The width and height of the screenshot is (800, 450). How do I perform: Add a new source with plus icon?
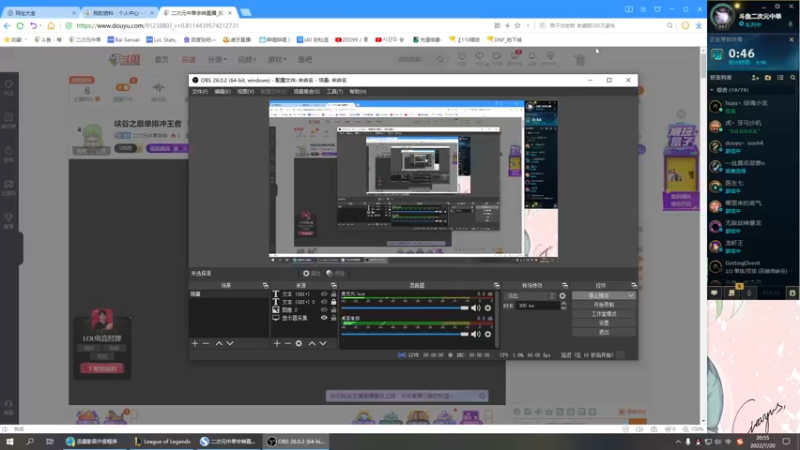click(x=277, y=343)
